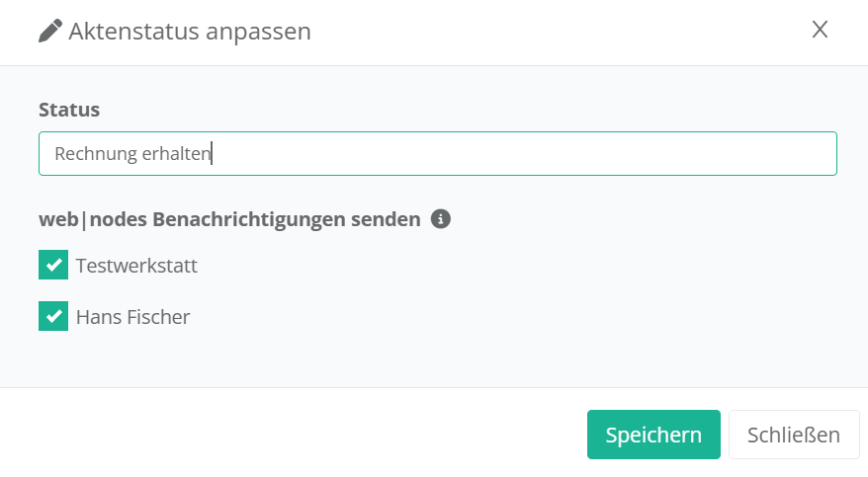Click the Hans Fischer label text

click(x=132, y=317)
